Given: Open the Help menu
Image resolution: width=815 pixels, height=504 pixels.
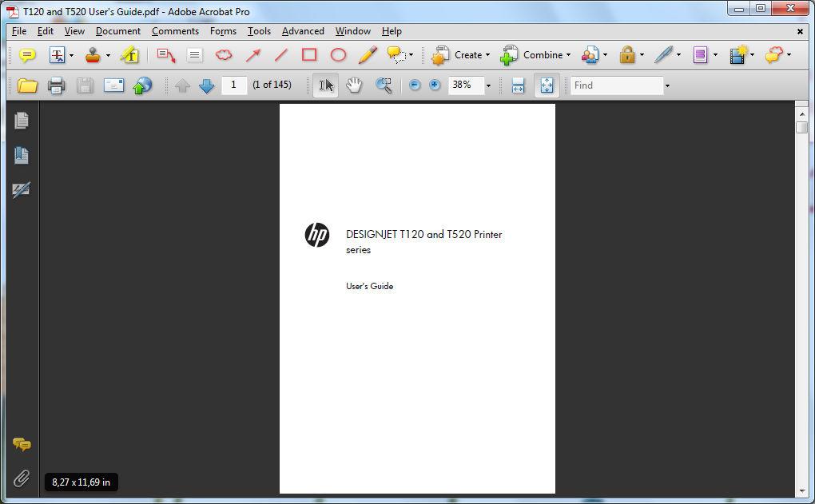Looking at the screenshot, I should [x=392, y=31].
